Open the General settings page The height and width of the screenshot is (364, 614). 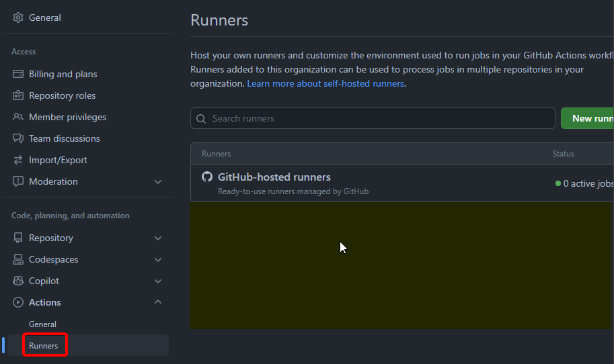click(44, 17)
